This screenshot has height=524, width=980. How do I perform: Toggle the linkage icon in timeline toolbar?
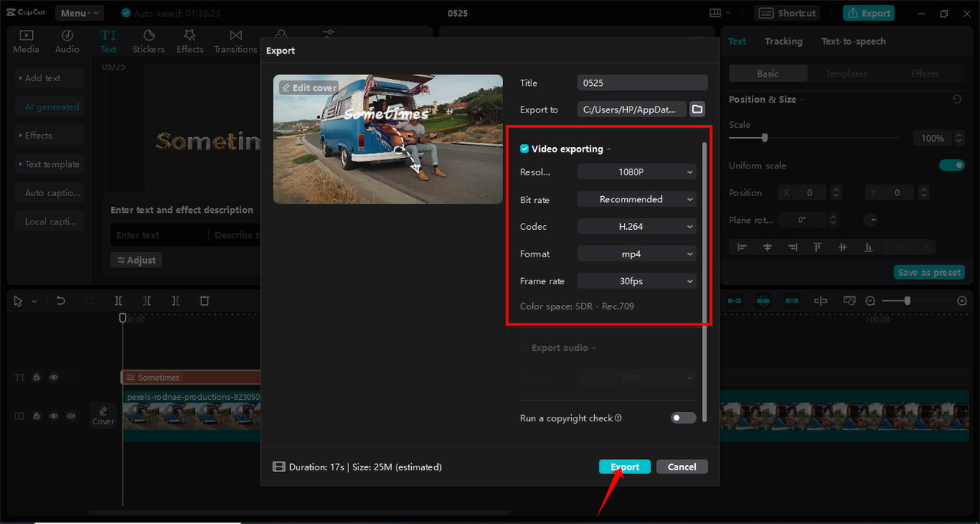pos(792,301)
